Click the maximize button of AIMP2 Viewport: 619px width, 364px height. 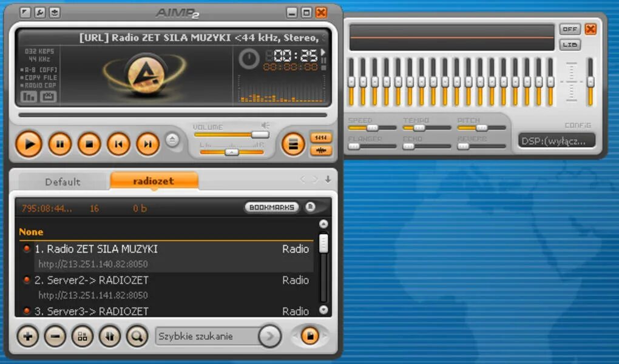[306, 13]
